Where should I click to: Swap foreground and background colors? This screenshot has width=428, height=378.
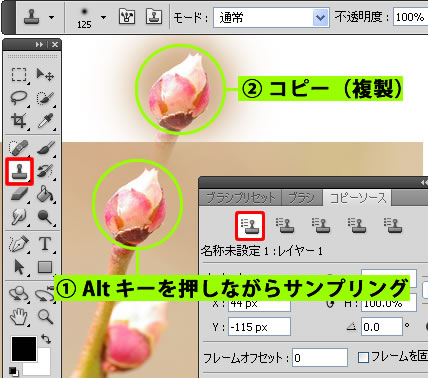(x=46, y=339)
